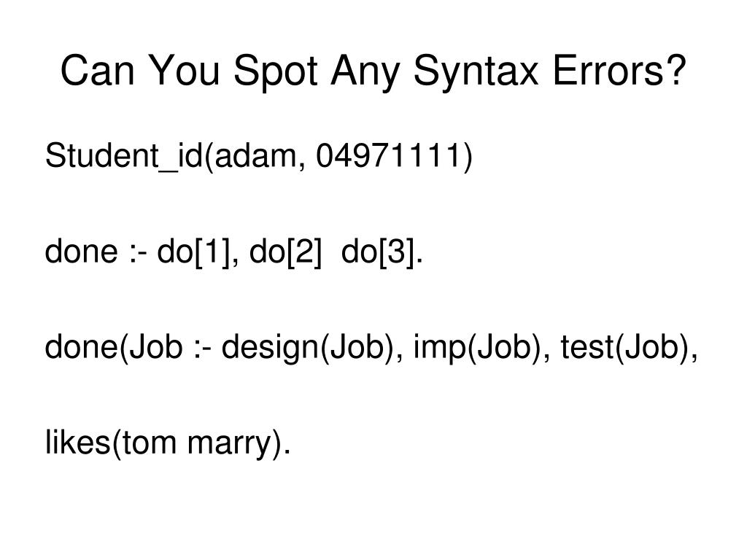The width and height of the screenshot is (747, 560).
Task: Click the 'done :-' rule head
Action: click(x=96, y=251)
